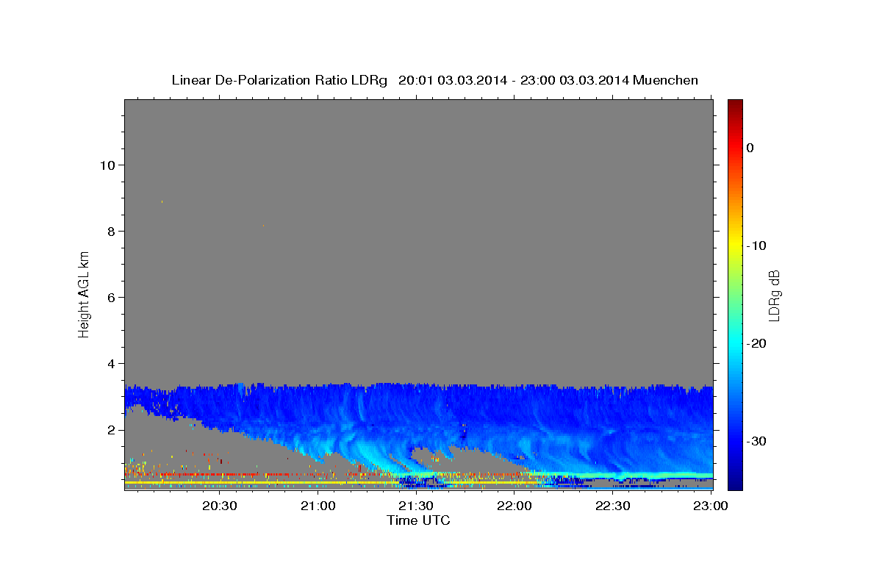Click the height tick label 8
The height and width of the screenshot is (588, 882).
pos(110,231)
